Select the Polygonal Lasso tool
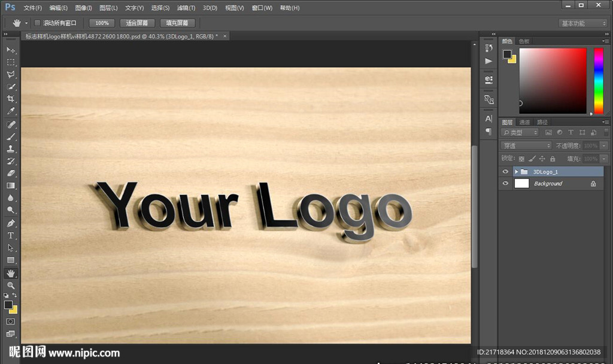The height and width of the screenshot is (364, 613). [x=11, y=74]
